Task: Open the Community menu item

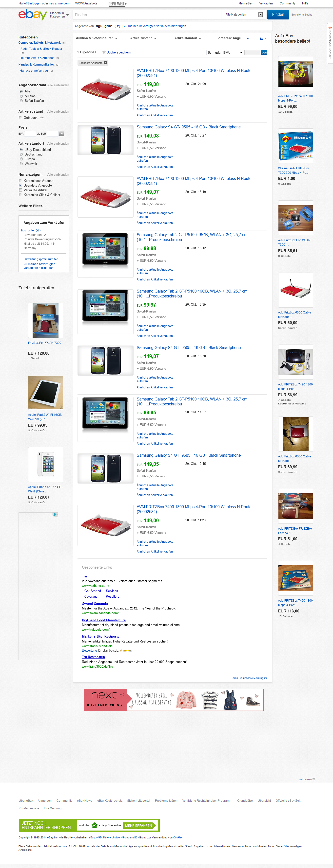Action: (x=287, y=3)
